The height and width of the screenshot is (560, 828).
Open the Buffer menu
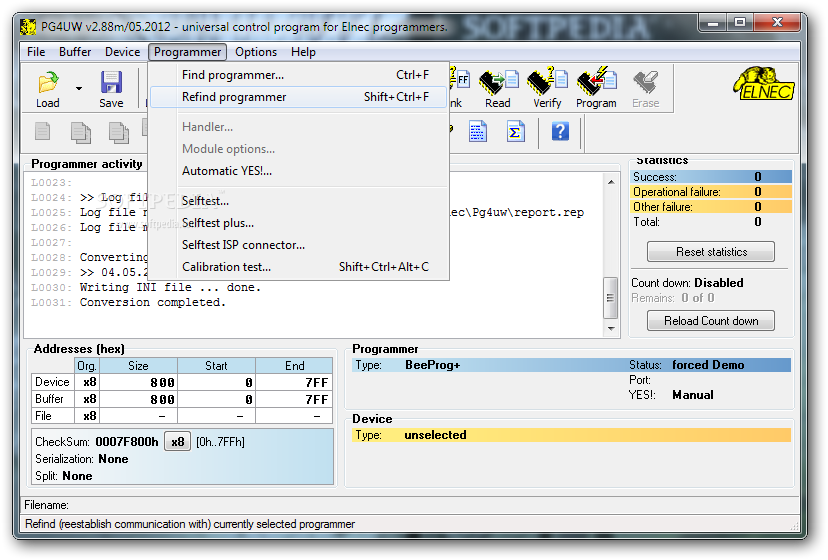(75, 52)
